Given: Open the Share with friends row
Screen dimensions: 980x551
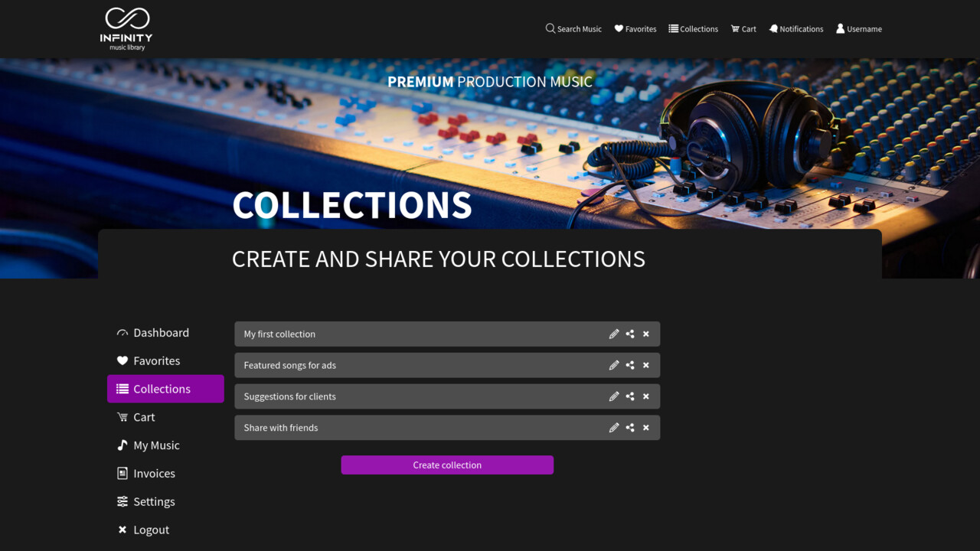Looking at the screenshot, I should [x=447, y=428].
